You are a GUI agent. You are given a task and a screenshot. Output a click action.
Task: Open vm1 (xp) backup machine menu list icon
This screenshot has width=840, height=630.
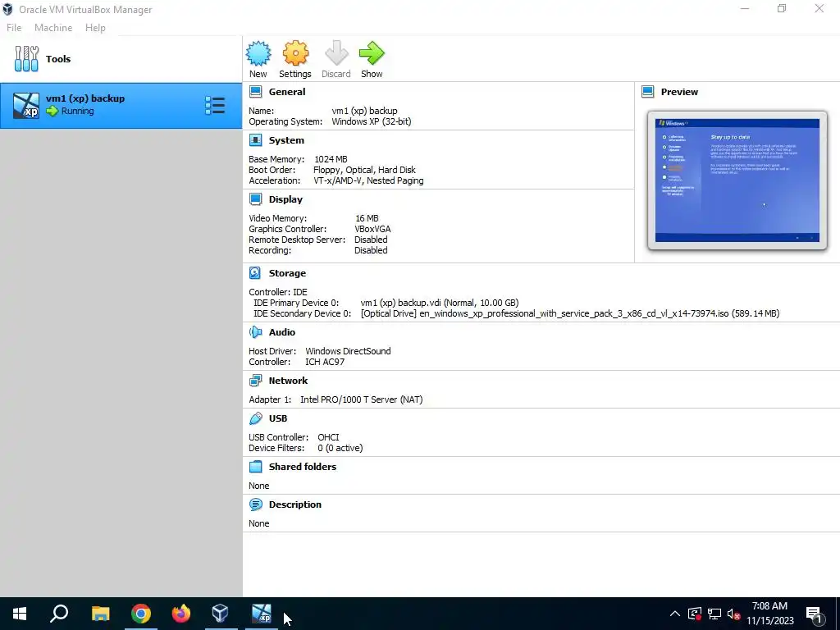point(215,106)
